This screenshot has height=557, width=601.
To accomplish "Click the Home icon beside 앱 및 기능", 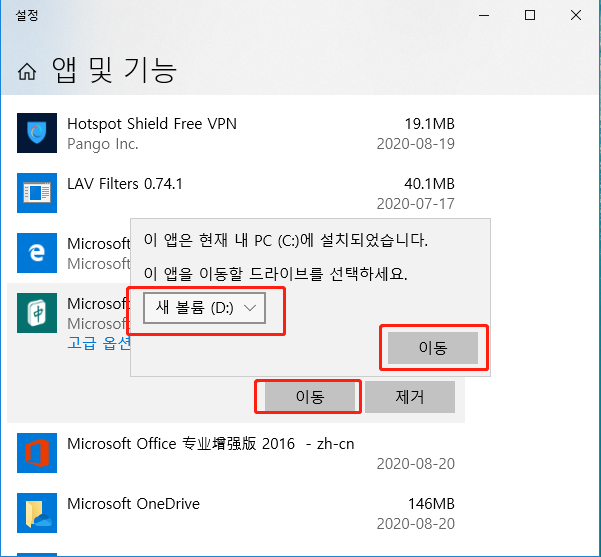I will click(27, 72).
